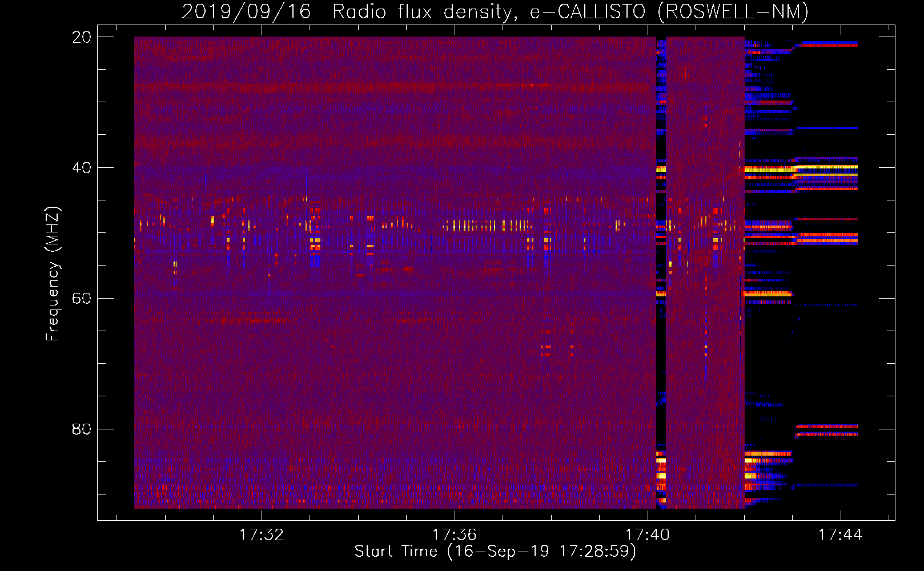
Task: Click the 17:44 time tick label
Action: coord(841,535)
